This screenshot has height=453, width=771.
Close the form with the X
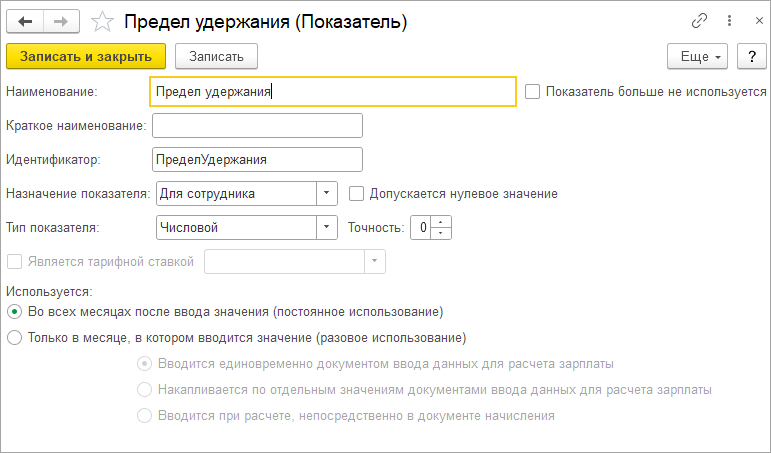pos(759,21)
